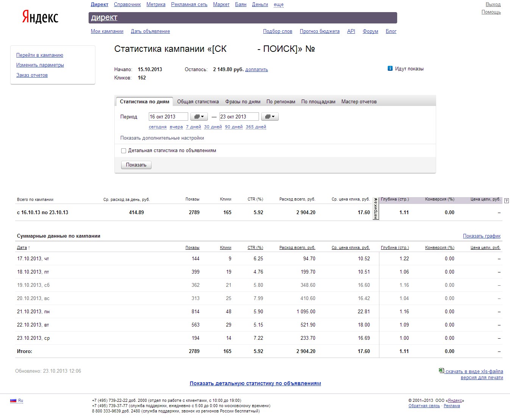Switch to Фразы по дням tab

point(243,101)
